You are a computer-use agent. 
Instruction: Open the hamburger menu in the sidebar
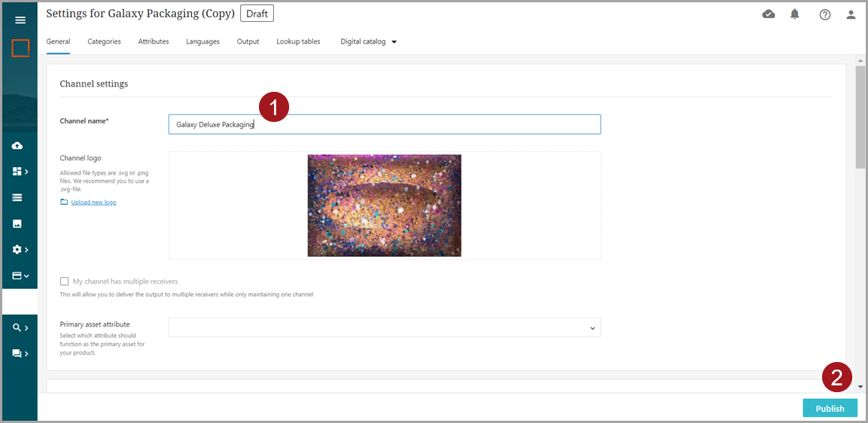click(x=20, y=20)
